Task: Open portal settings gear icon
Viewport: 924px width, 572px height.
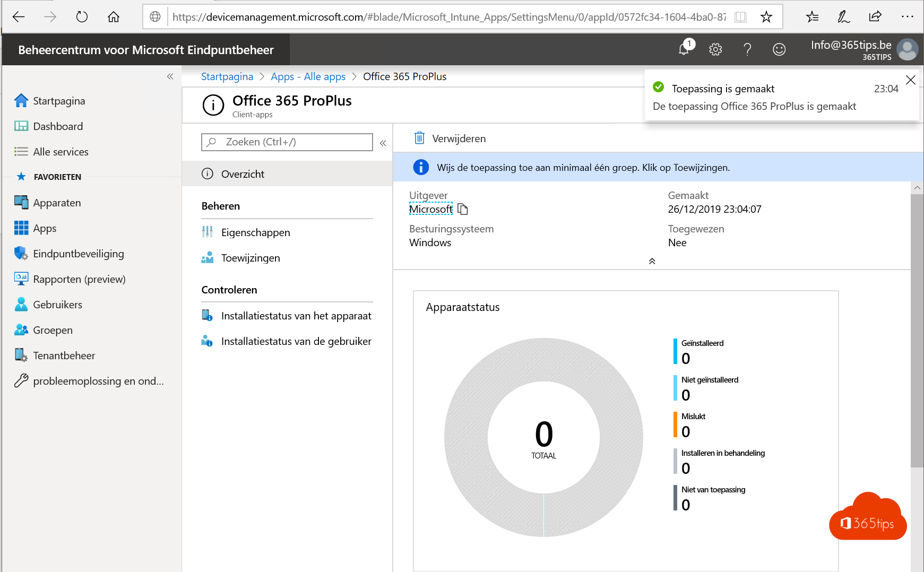Action: click(x=715, y=49)
